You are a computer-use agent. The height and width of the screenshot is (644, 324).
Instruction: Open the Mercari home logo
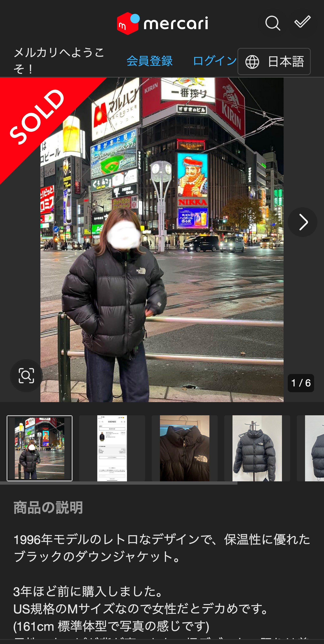(x=162, y=24)
